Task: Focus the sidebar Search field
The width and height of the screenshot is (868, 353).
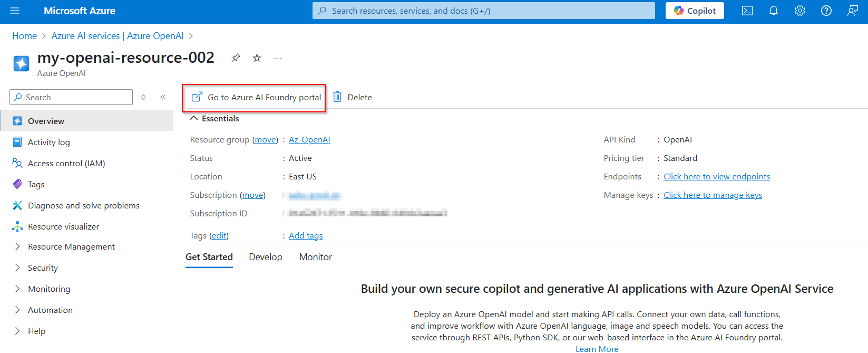Action: coord(71,97)
